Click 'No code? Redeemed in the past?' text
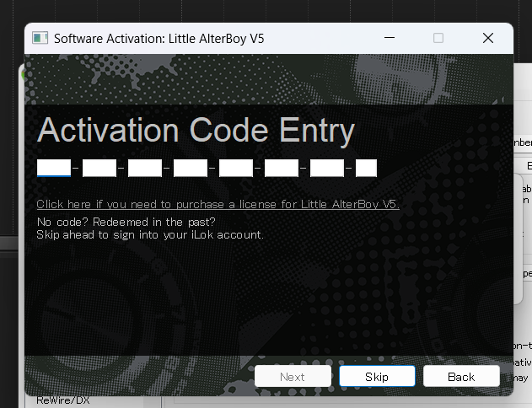The height and width of the screenshot is (408, 532). pyautogui.click(x=126, y=222)
